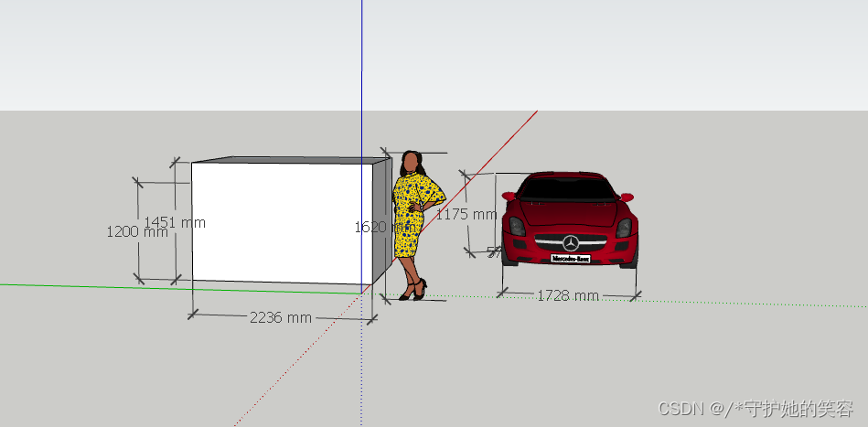Click the white front face of the box
The width and height of the screenshot is (868, 427).
[282, 223]
